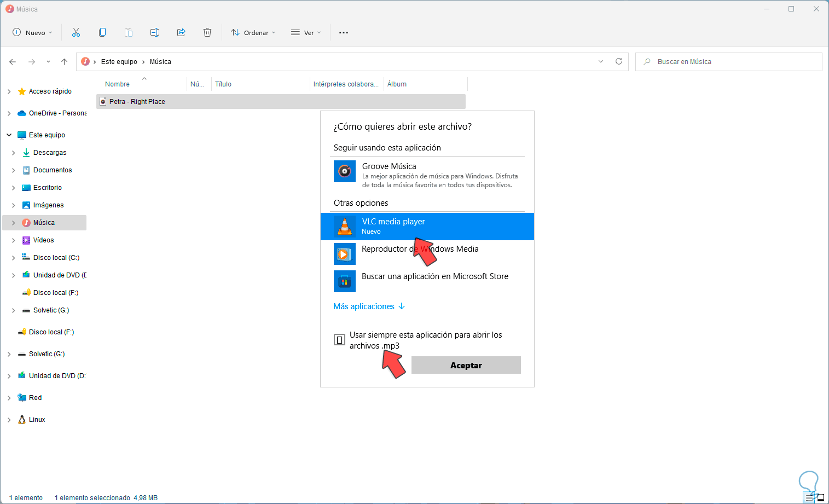Image resolution: width=829 pixels, height=504 pixels.
Task: Click the Red network icon
Action: click(x=22, y=398)
